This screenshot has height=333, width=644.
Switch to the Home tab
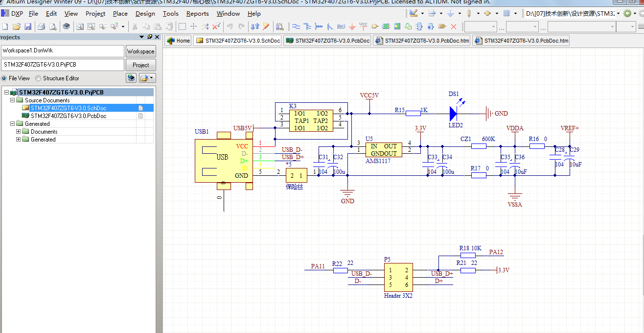[178, 41]
